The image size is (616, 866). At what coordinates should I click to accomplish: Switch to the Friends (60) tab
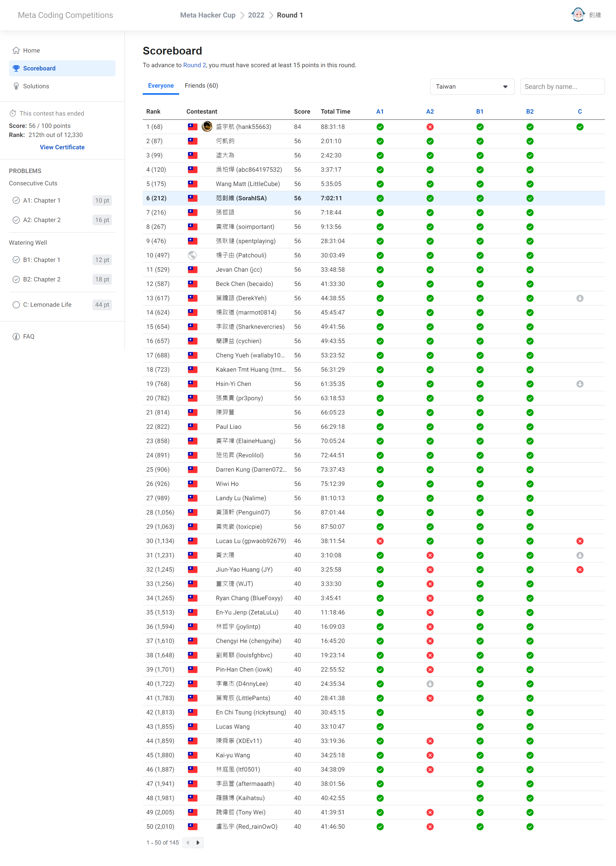click(201, 86)
